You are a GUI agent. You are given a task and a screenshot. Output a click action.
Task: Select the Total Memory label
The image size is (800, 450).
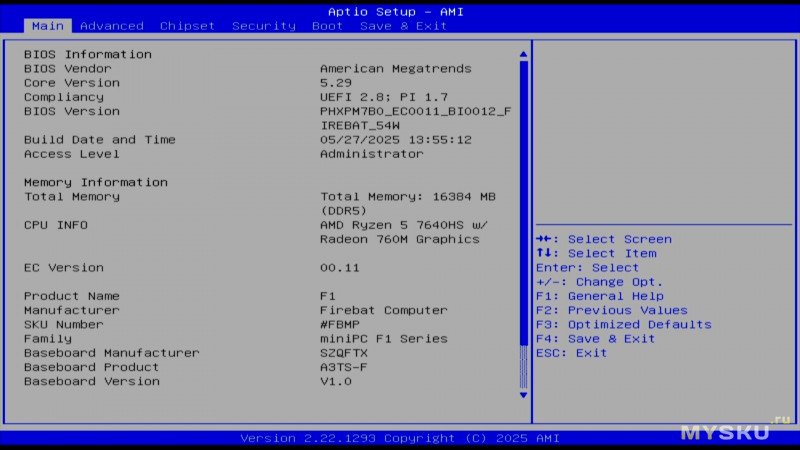(72, 196)
